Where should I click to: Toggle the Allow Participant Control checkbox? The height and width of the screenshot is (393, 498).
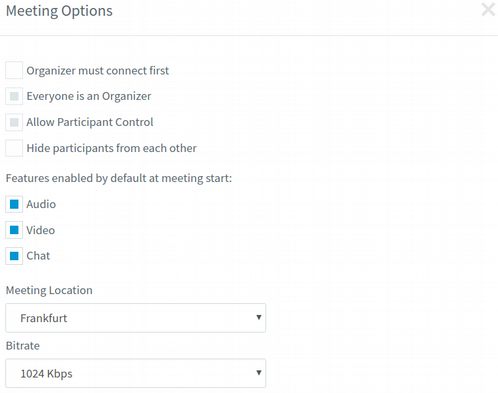(14, 122)
